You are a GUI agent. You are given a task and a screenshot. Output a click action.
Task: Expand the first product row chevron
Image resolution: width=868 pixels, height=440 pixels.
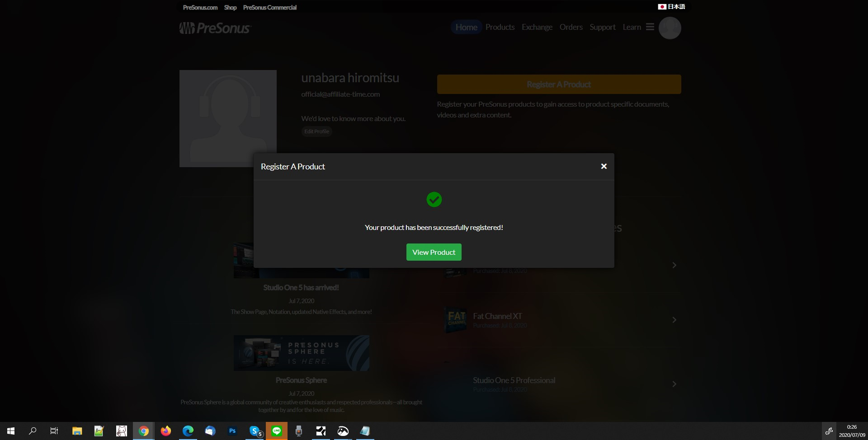(x=674, y=265)
